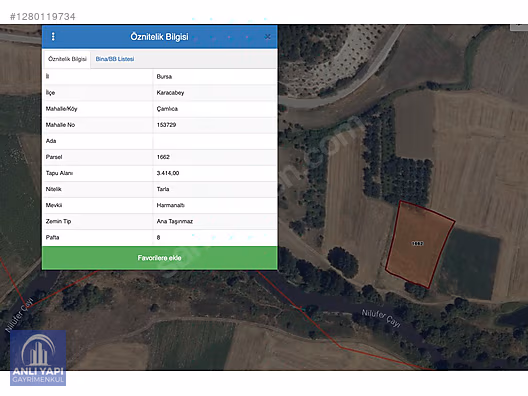Click the Mevkii row label
Screen dimensions: 528x396
click(54, 205)
